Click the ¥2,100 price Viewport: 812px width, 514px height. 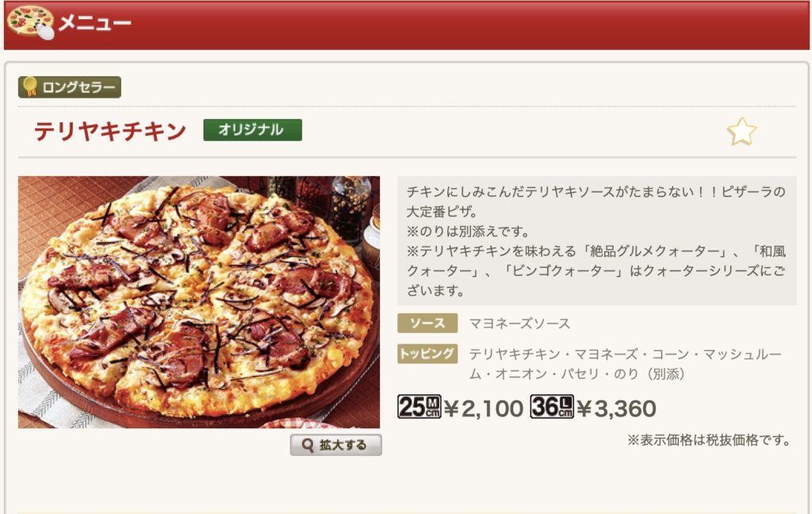pyautogui.click(x=484, y=409)
